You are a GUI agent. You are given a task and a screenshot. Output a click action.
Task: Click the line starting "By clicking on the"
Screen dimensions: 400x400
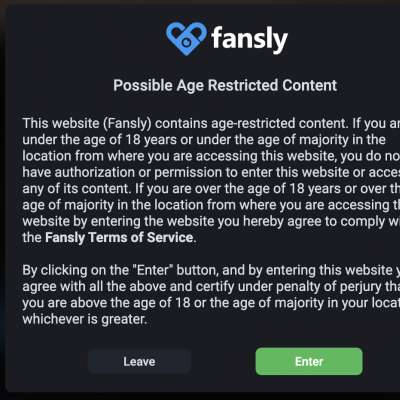click(211, 270)
